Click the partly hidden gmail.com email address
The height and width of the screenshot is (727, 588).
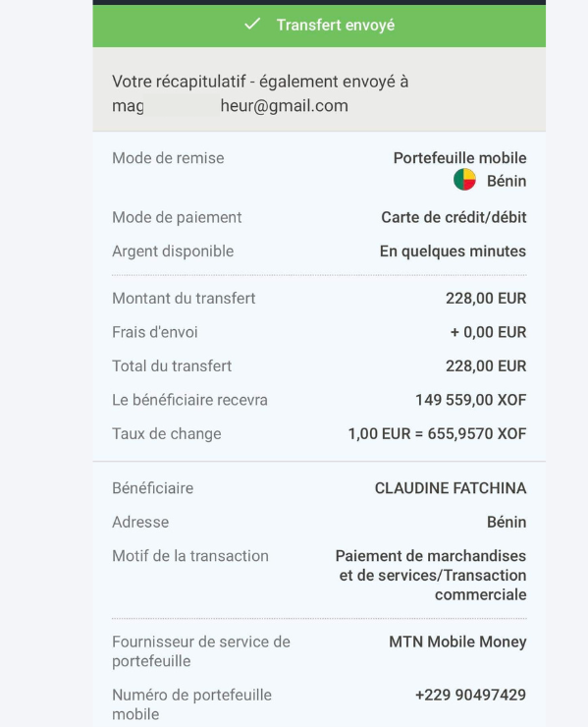[x=230, y=106]
